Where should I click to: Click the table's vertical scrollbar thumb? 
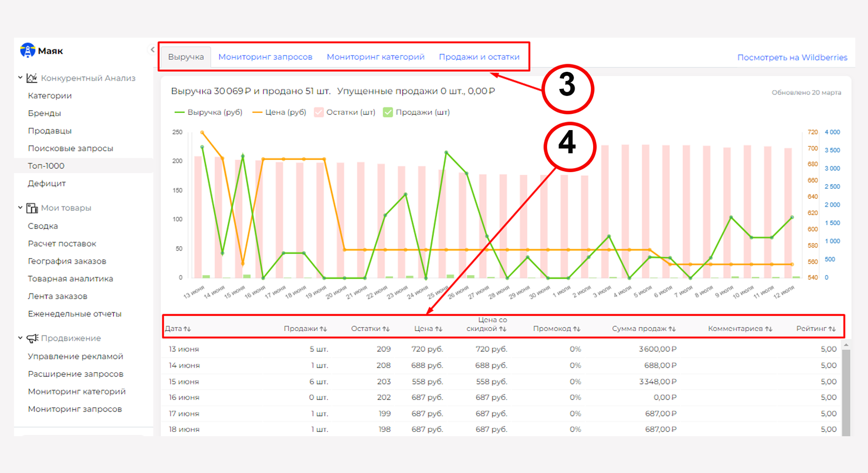(x=846, y=393)
